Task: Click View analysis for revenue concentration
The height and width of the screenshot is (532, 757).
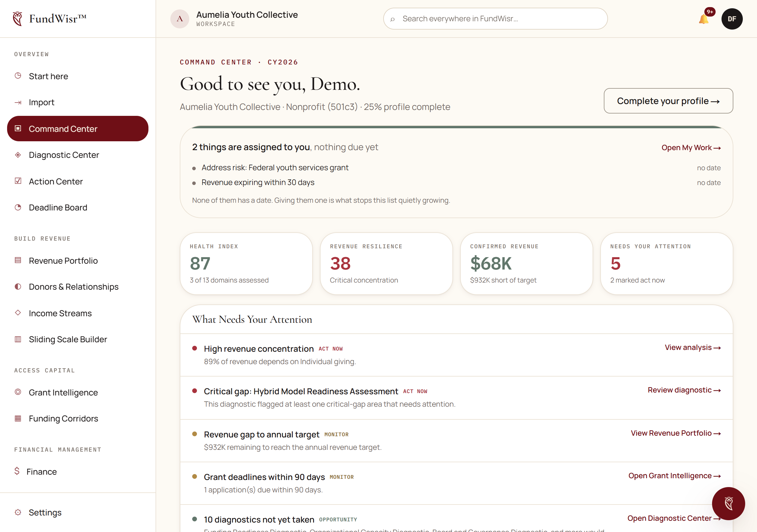Action: tap(693, 347)
